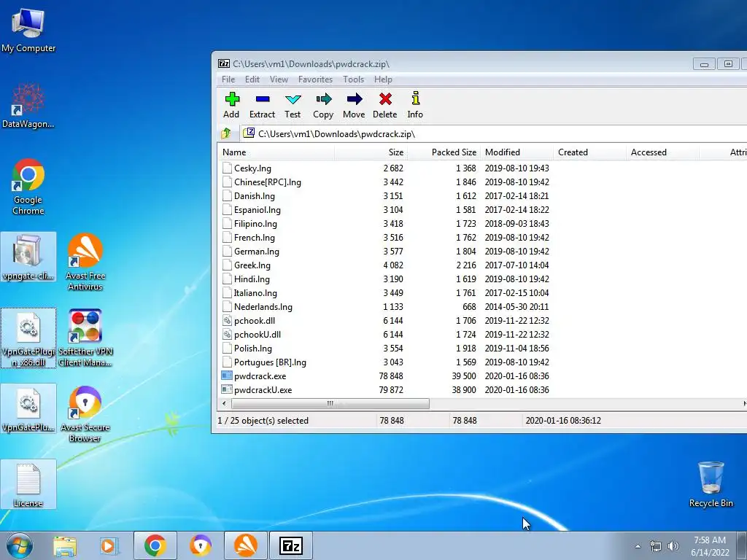Select the Nederlands.lng file row
The height and width of the screenshot is (560, 747).
[481, 307]
